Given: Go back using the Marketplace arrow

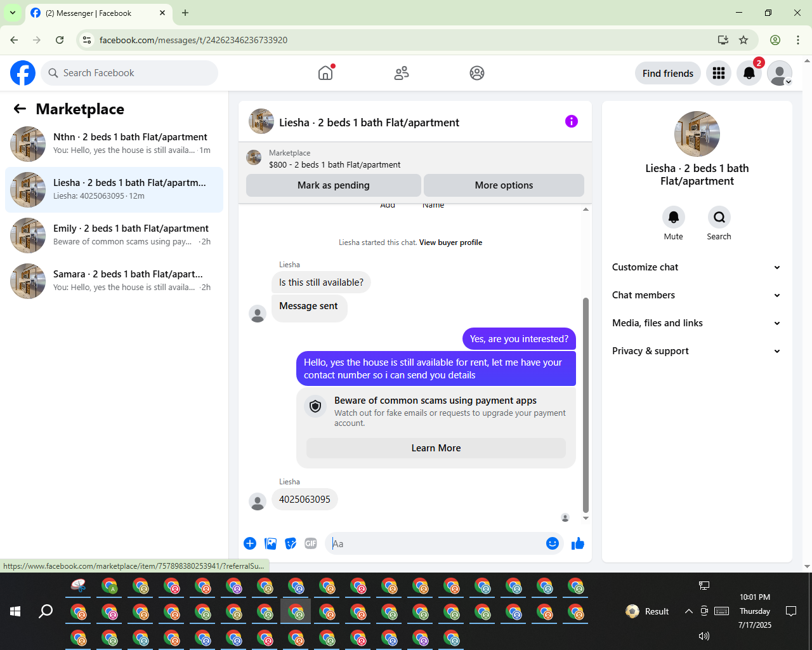Looking at the screenshot, I should pos(20,109).
